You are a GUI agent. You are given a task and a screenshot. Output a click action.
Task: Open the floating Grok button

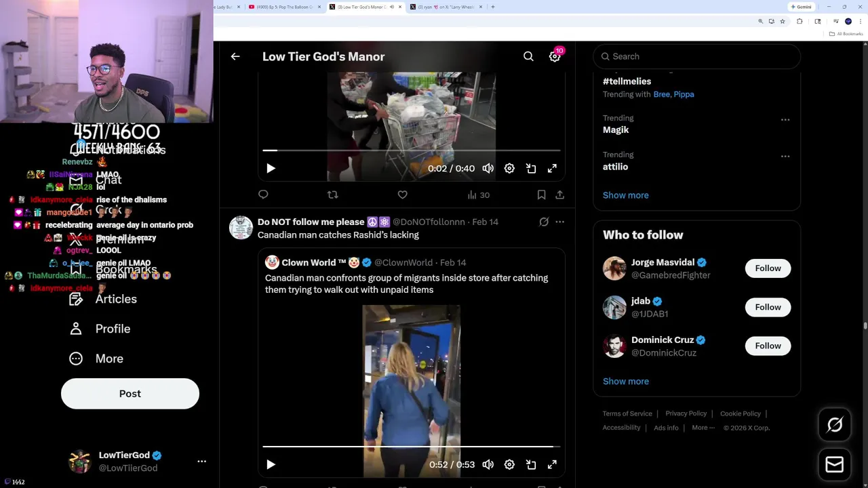point(835,425)
